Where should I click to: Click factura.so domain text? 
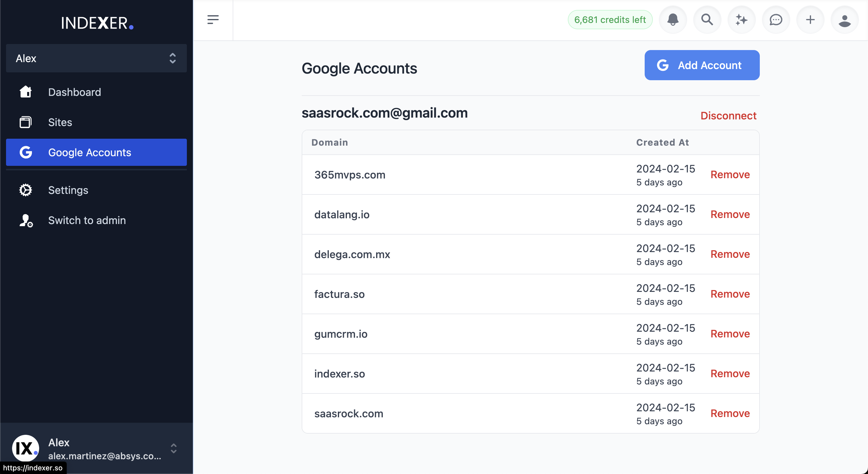point(339,294)
